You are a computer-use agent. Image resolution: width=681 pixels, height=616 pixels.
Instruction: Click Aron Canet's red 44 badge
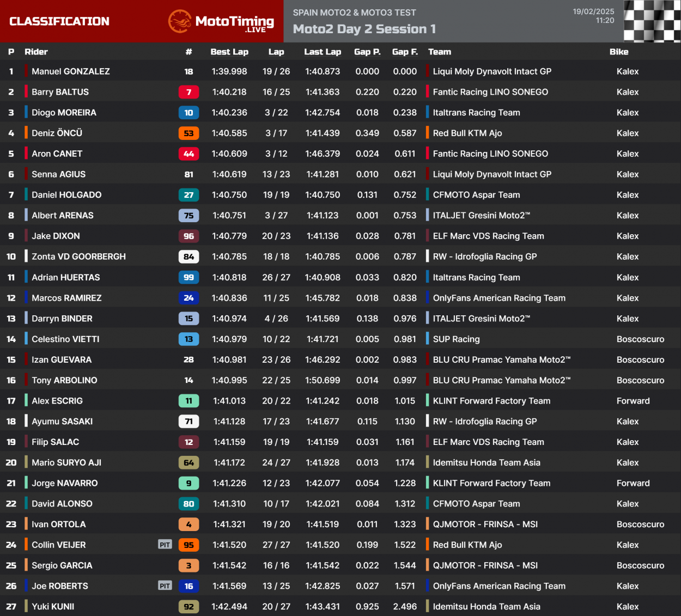pyautogui.click(x=189, y=154)
